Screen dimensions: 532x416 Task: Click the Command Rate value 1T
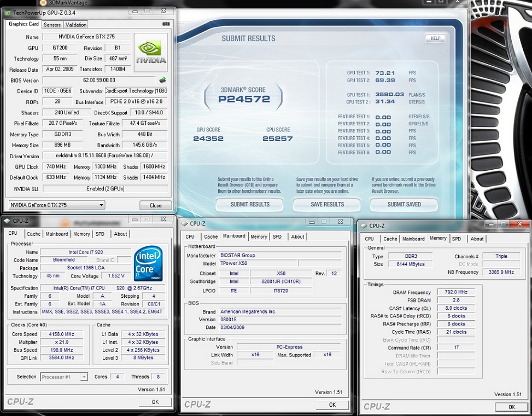click(x=456, y=348)
